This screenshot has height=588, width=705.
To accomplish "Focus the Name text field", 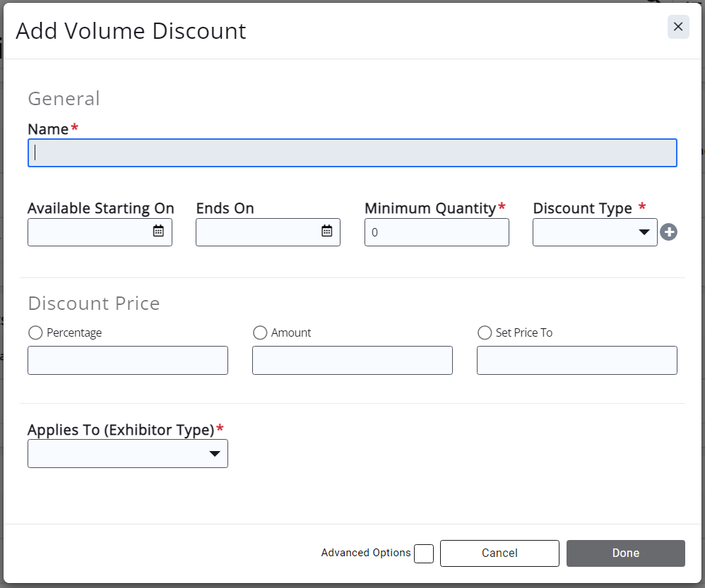I will click(352, 153).
